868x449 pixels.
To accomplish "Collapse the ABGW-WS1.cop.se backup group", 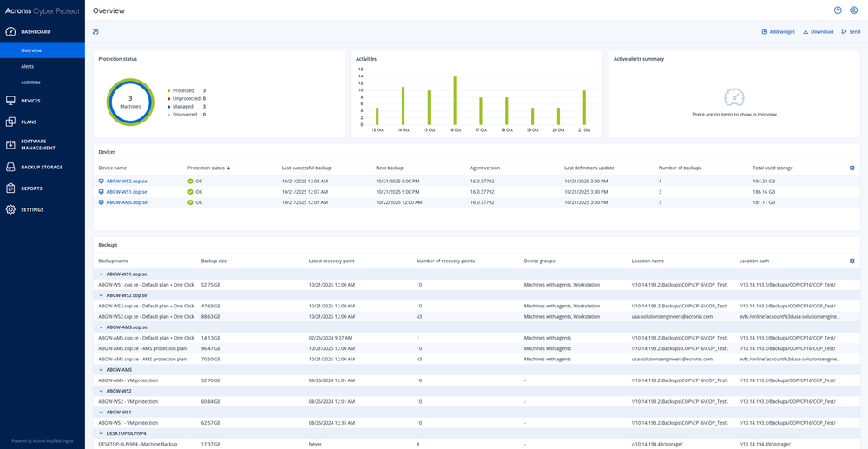I will (101, 274).
